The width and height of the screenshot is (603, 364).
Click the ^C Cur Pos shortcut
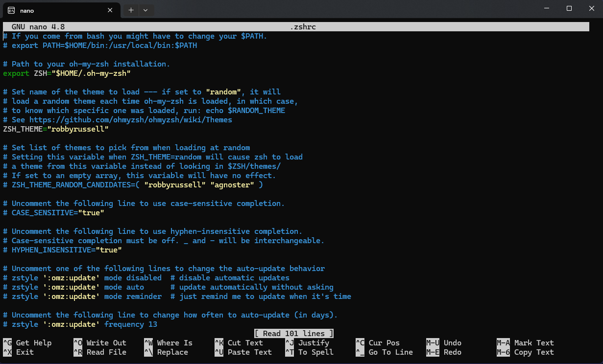378,343
